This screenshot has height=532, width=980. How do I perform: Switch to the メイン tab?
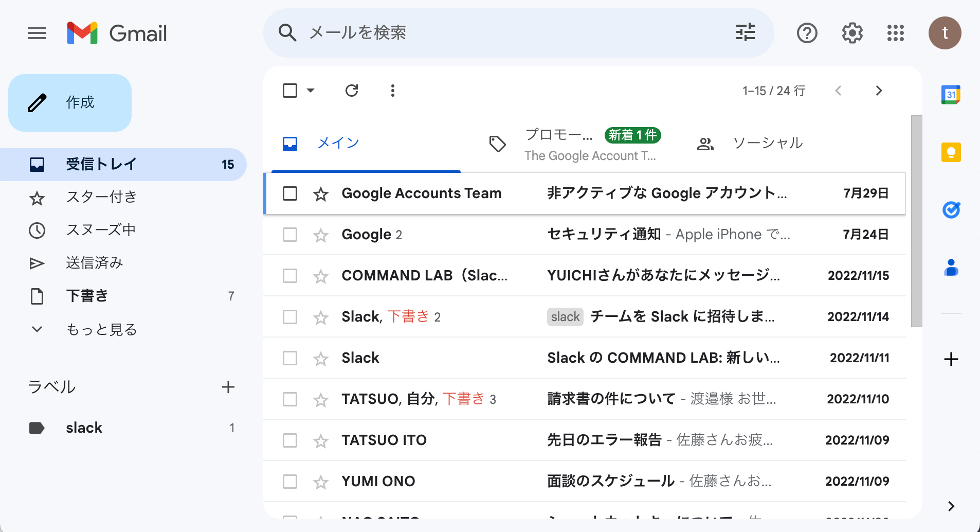point(366,144)
